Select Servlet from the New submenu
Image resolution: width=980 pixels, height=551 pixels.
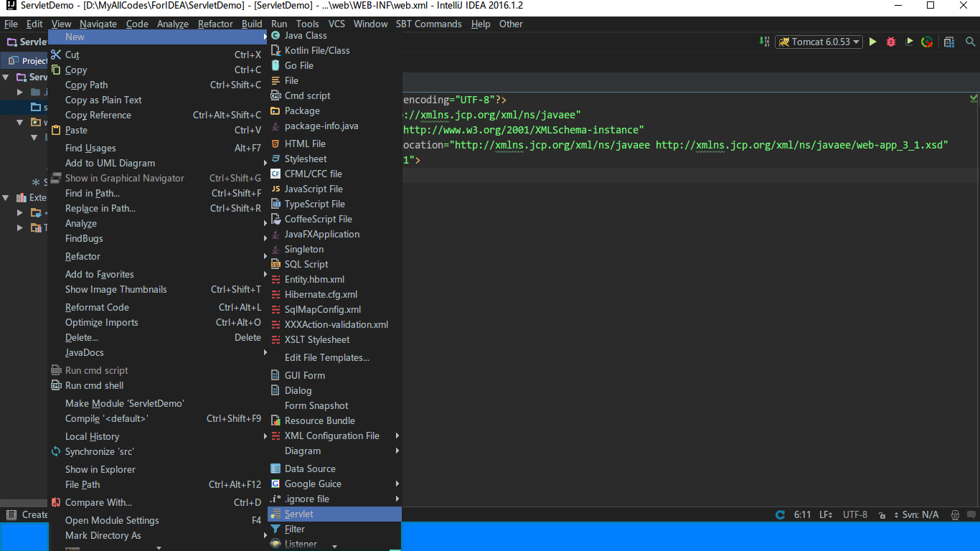(x=334, y=514)
